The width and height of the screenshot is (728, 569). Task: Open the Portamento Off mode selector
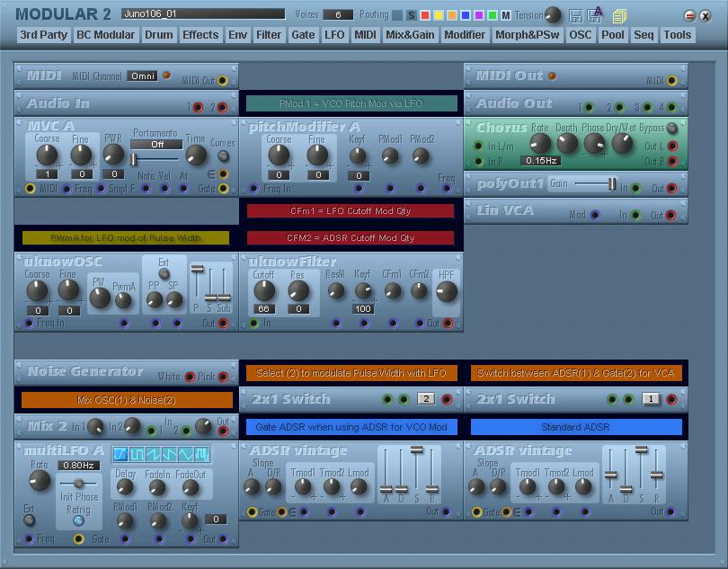(156, 144)
